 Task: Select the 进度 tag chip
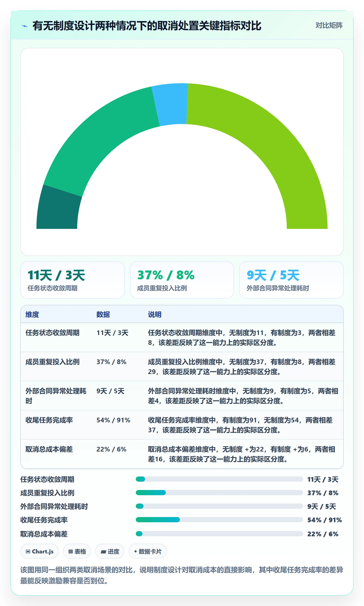110,551
